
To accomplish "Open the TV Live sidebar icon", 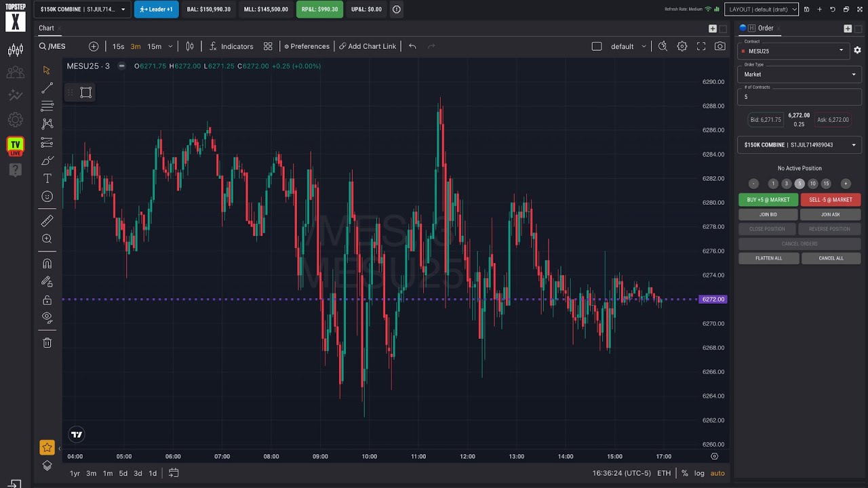I will (x=15, y=146).
